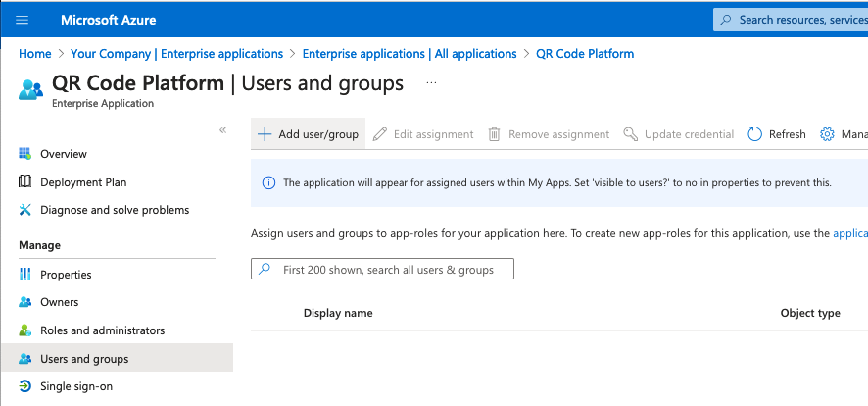The image size is (868, 406).
Task: Click the Owners people icon
Action: (24, 302)
